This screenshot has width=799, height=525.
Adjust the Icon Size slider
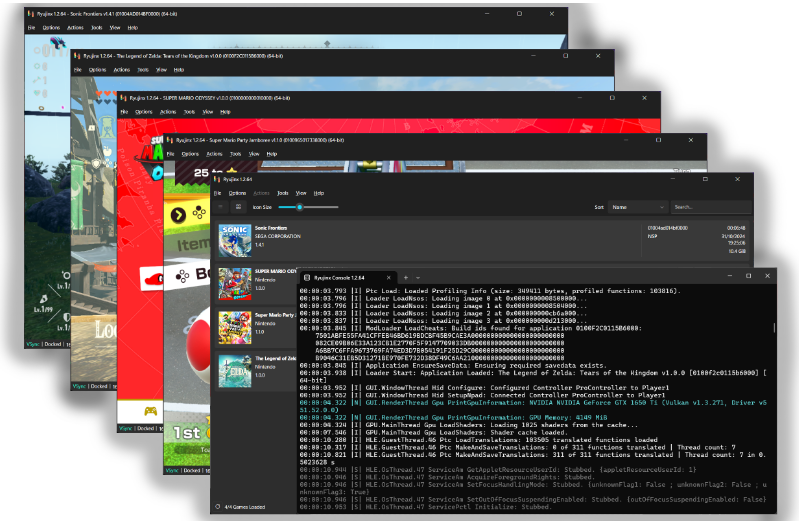[308, 207]
